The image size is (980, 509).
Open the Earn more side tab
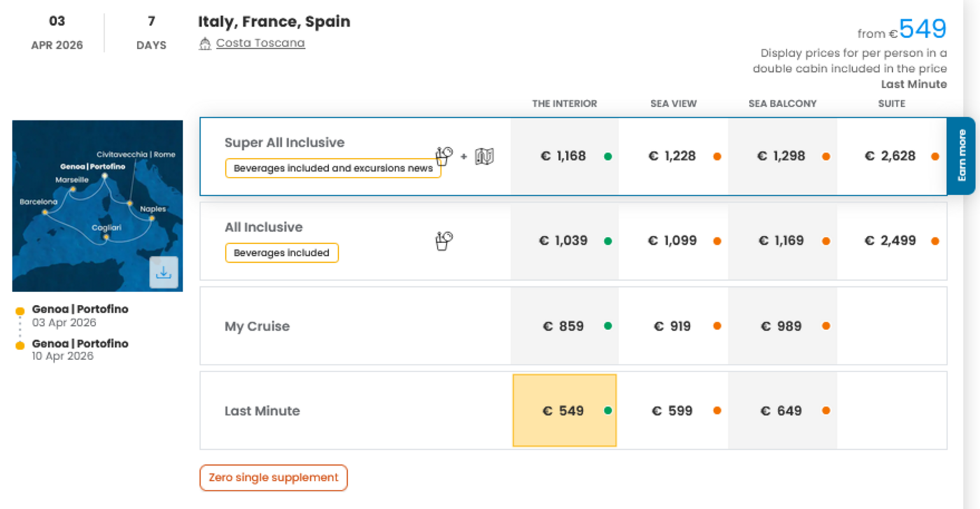962,156
